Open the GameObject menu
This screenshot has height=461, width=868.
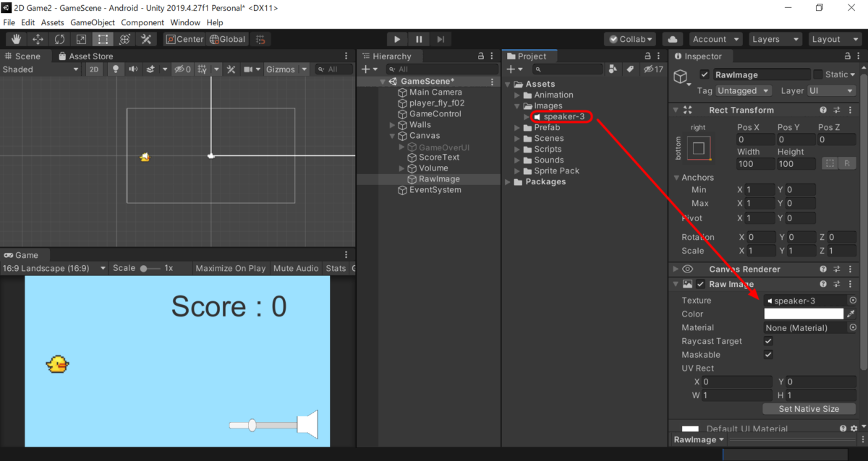coord(93,22)
